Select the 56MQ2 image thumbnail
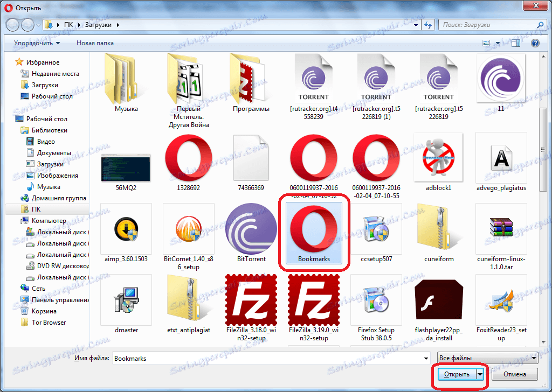552x392 pixels. pos(126,167)
